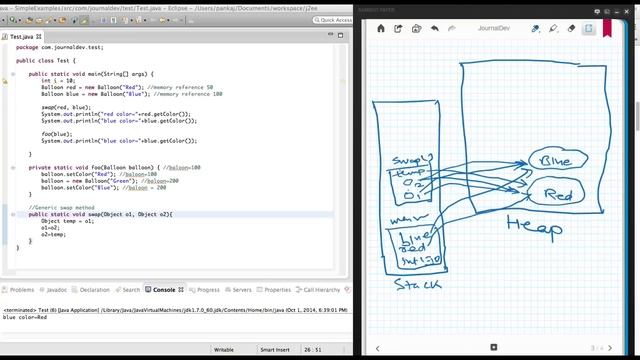The image size is (640, 360).
Task: Click the right edge scrollbar beside Bamboo Paper
Action: tap(638, 116)
